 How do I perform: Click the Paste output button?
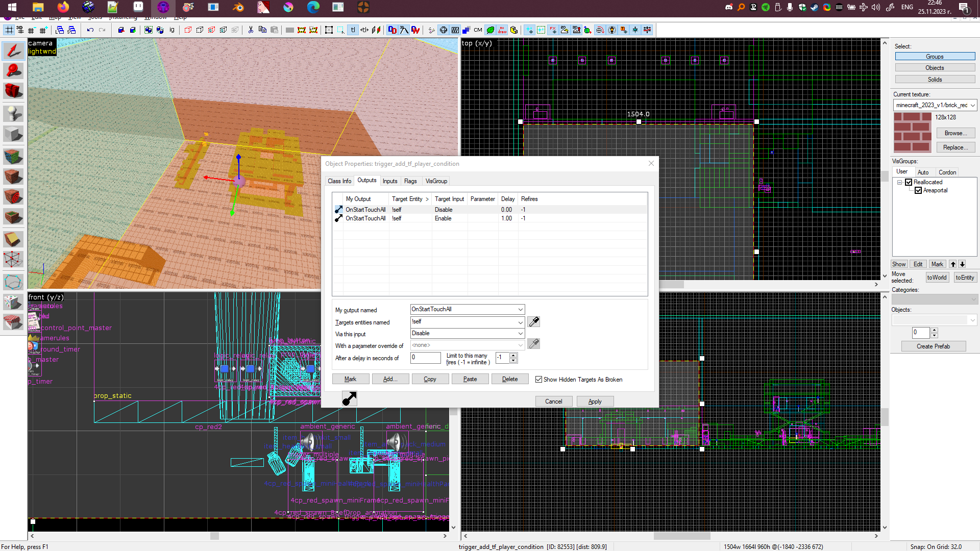point(470,379)
